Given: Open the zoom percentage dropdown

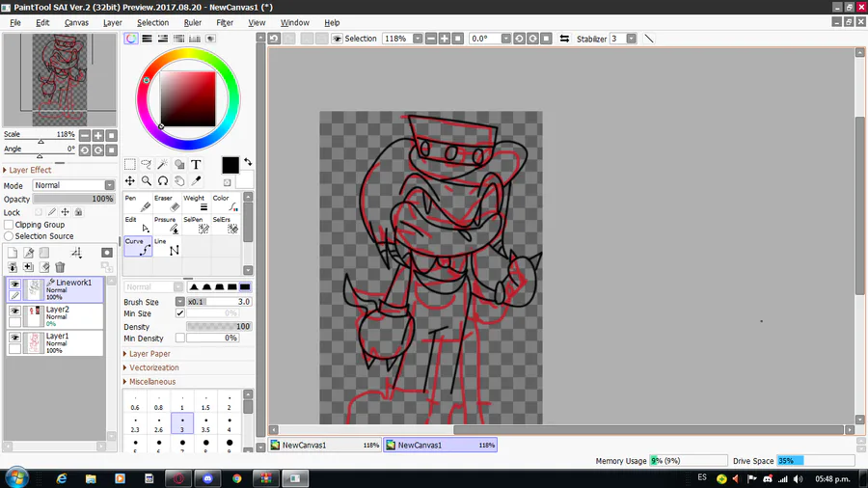Looking at the screenshot, I should [418, 39].
